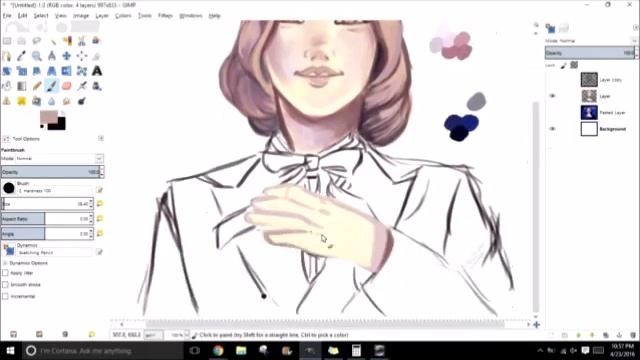
Task: Select the Zoom magnifier tool
Action: [37, 56]
